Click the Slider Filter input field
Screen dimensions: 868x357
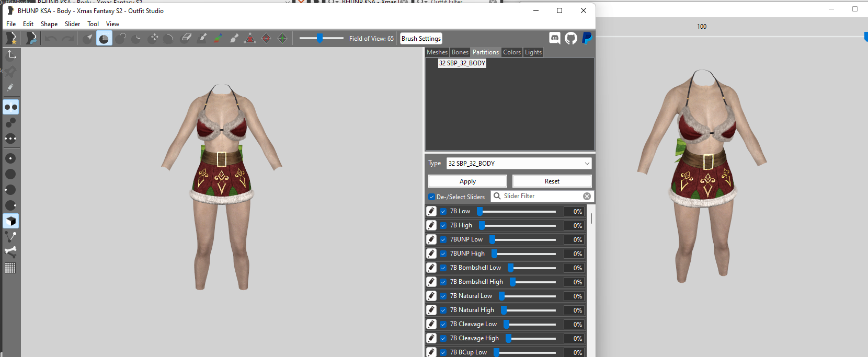click(x=542, y=196)
